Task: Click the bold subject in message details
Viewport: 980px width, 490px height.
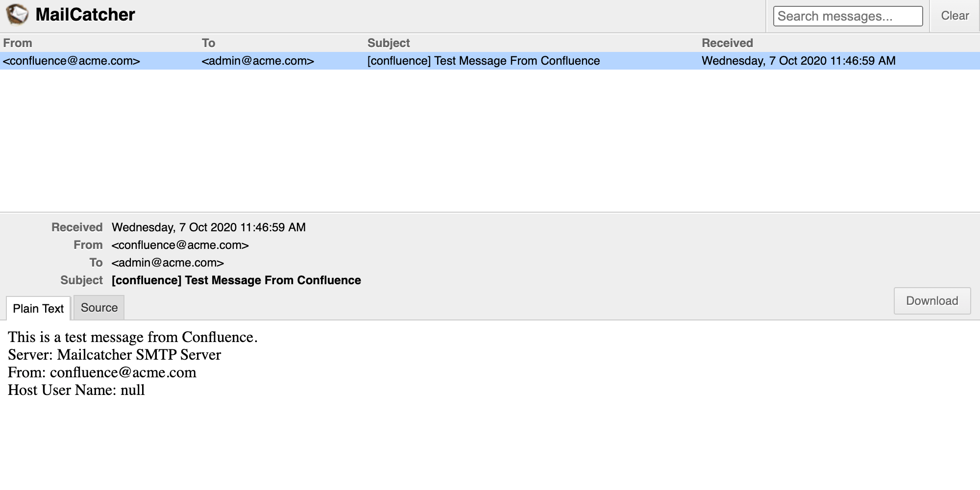Action: click(x=236, y=280)
